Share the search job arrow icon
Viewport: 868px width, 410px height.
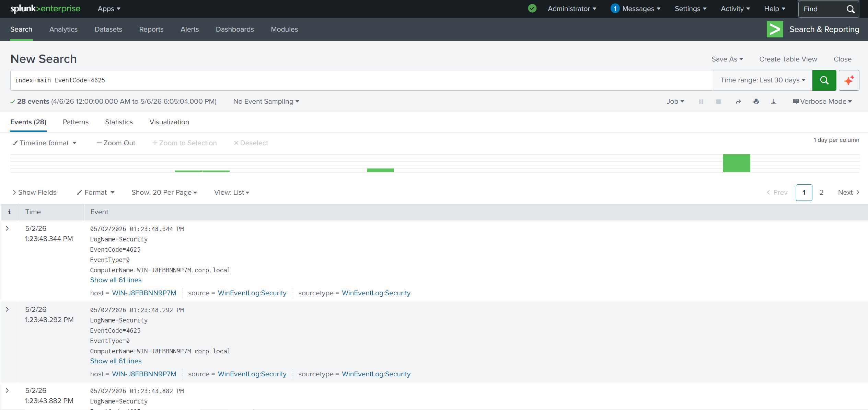click(x=738, y=102)
